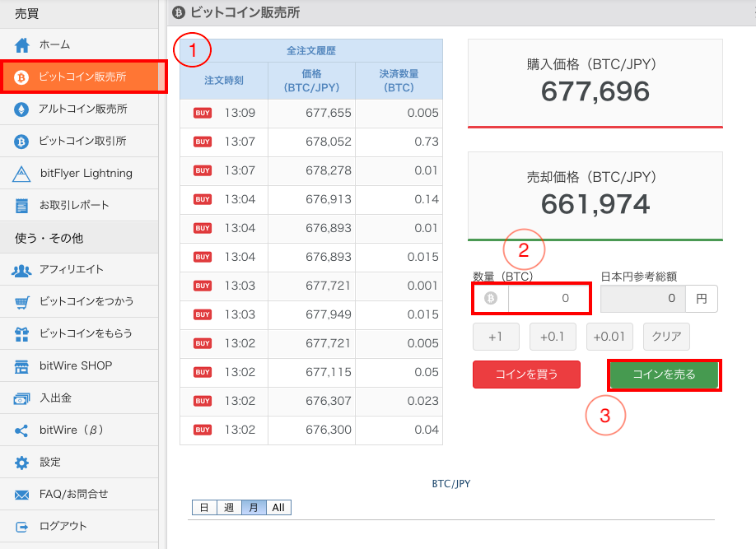Click the price 677,115 in order history

pos(329,372)
